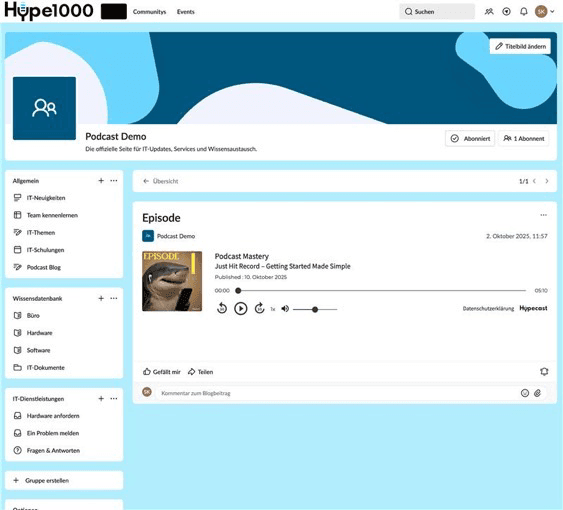Open the Communitys menu item

pos(149,12)
